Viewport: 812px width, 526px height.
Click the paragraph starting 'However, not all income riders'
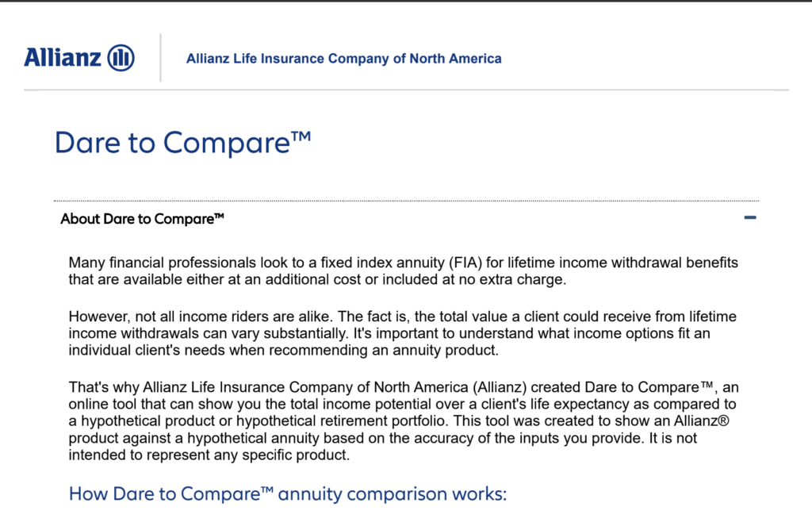(402, 333)
